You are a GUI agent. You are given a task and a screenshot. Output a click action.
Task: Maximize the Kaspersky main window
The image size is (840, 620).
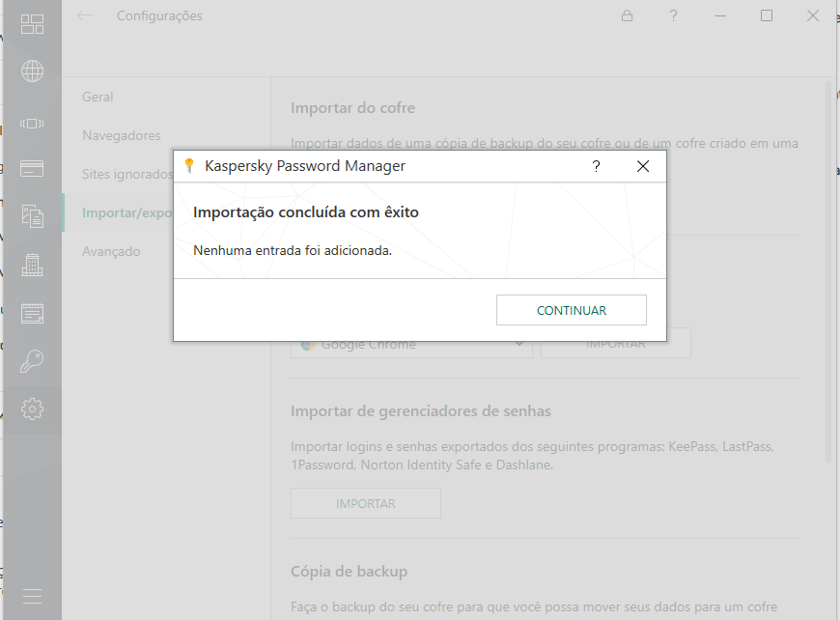tap(767, 15)
